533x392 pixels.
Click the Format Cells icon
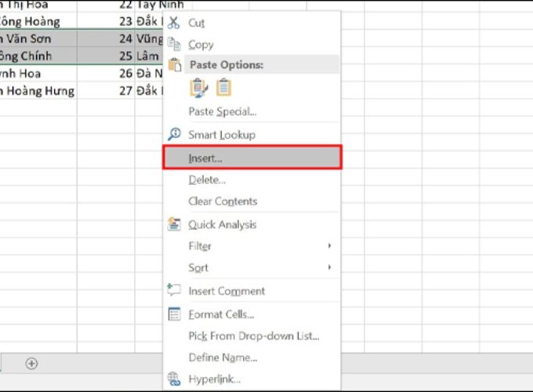pyautogui.click(x=174, y=314)
